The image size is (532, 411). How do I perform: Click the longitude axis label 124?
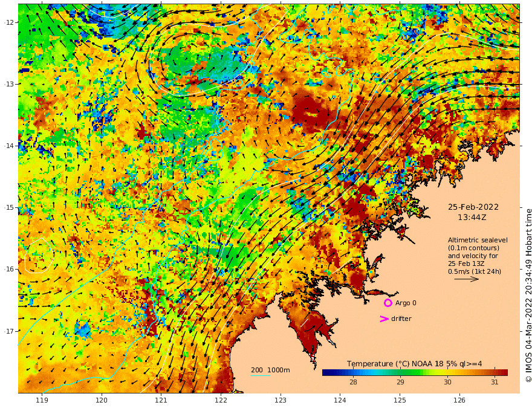(340, 400)
